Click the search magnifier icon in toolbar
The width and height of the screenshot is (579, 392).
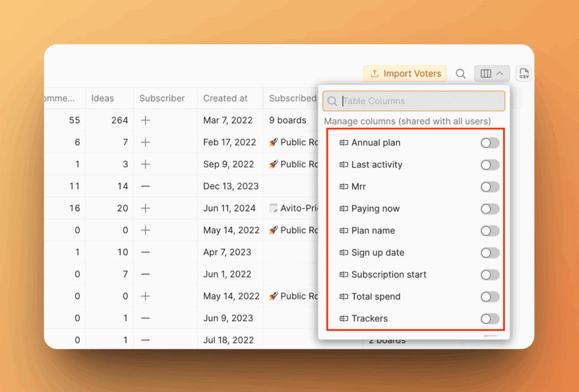461,74
